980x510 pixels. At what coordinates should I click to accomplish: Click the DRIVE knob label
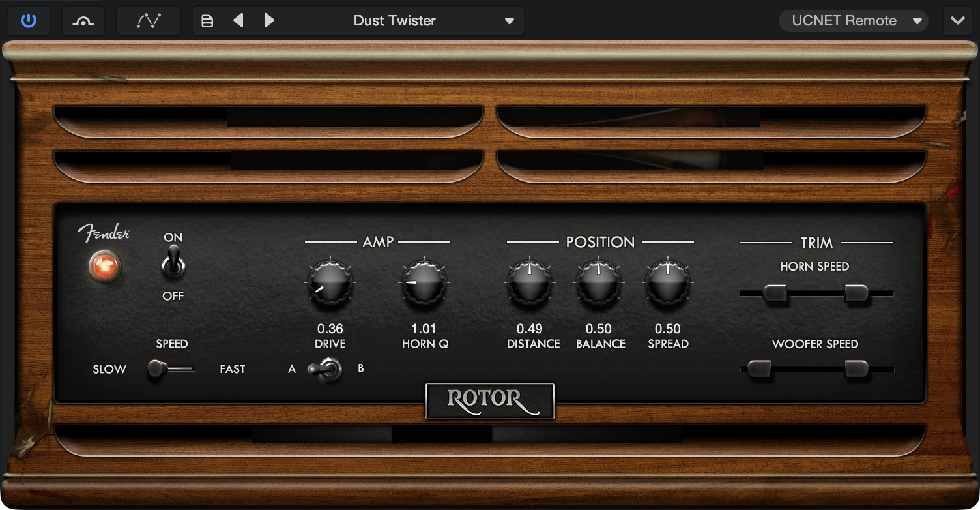coord(330,344)
